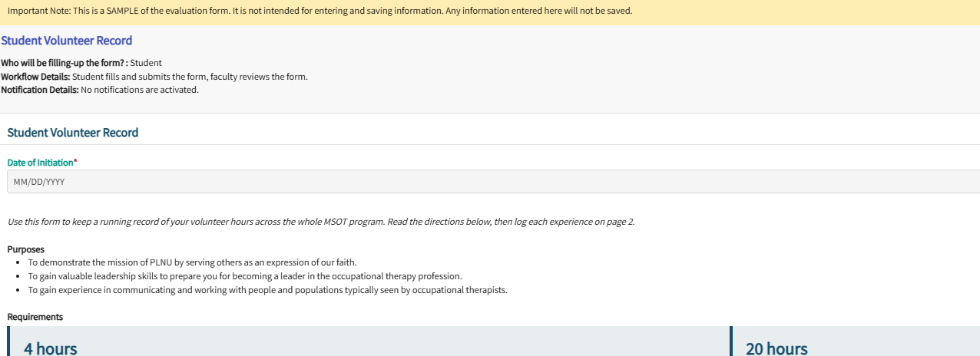Click the italic instruction 'Use this form to keep a running record'
Viewport: 980px width, 356px height.
pos(321,222)
